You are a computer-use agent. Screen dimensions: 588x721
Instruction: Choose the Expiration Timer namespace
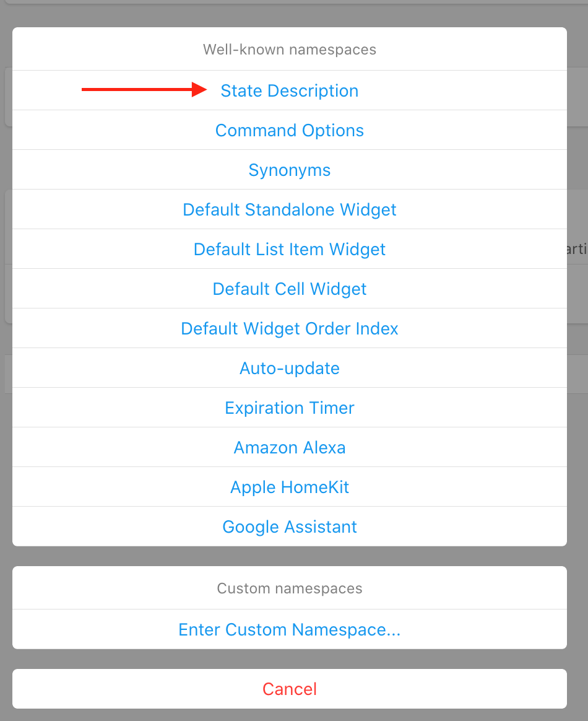pos(290,408)
